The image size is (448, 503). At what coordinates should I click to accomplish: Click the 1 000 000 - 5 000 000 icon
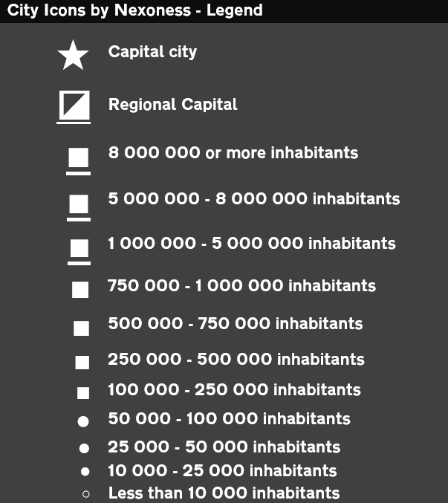[79, 252]
